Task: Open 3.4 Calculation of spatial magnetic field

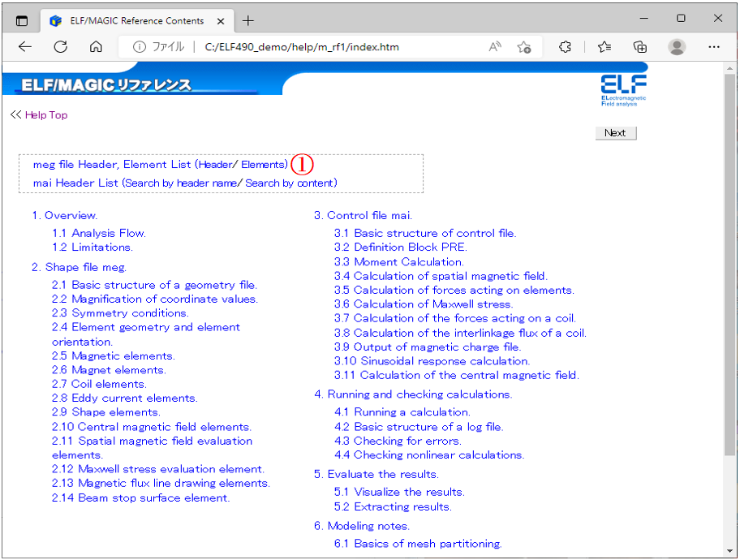Action: tap(441, 276)
